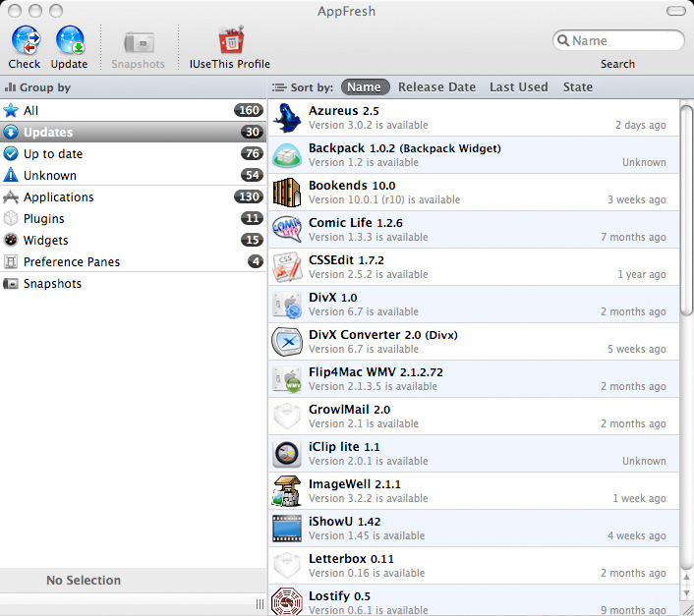The height and width of the screenshot is (616, 694).
Task: Click the Unknown warning triangle icon
Action: coord(11,175)
